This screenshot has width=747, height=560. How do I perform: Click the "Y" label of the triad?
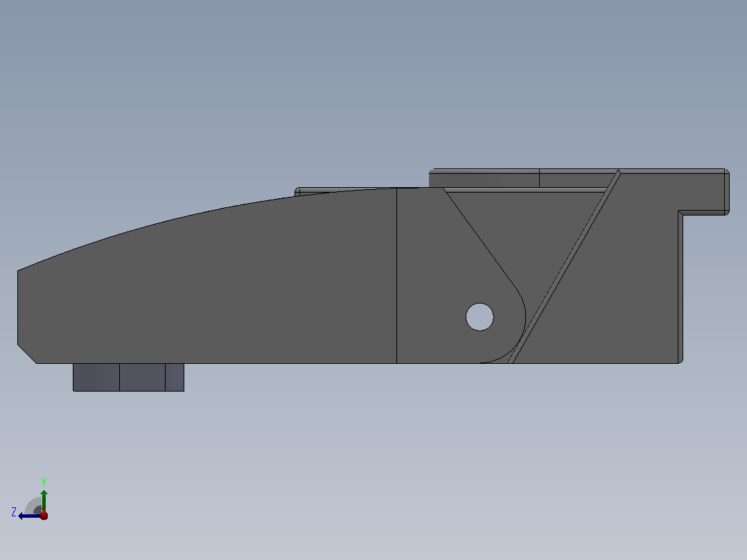[44, 482]
